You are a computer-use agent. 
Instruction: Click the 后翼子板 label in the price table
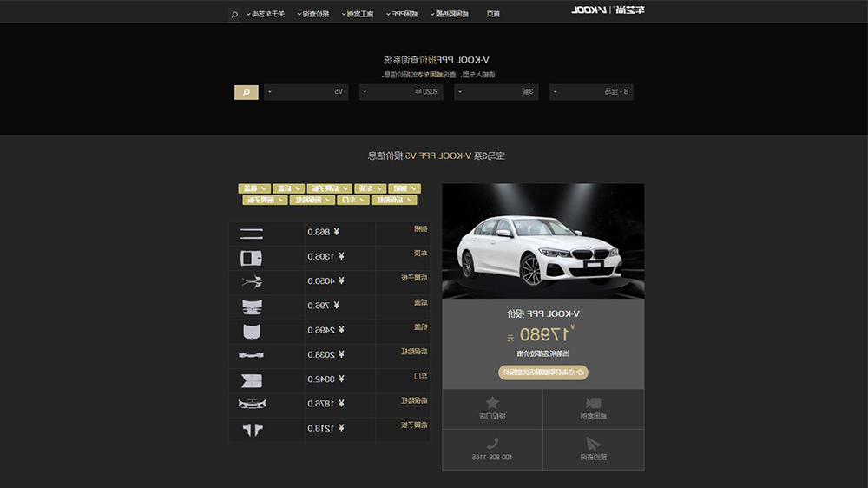414,278
